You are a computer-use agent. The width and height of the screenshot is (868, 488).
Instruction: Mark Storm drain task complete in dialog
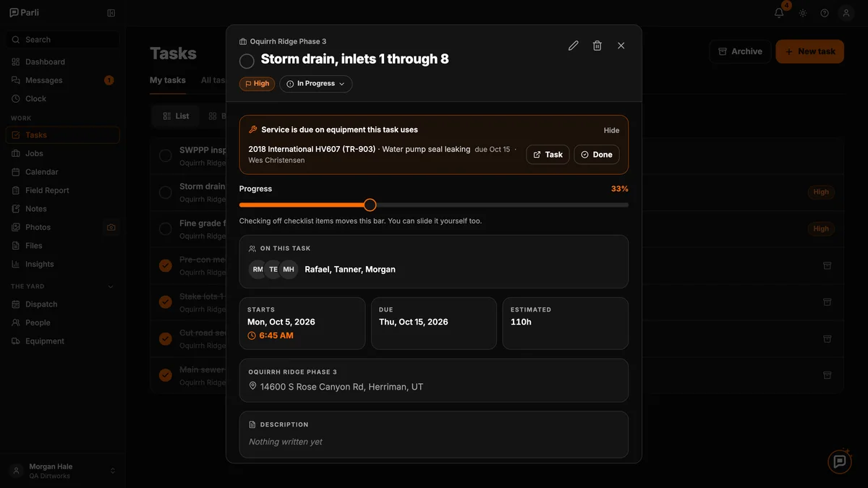tap(247, 61)
